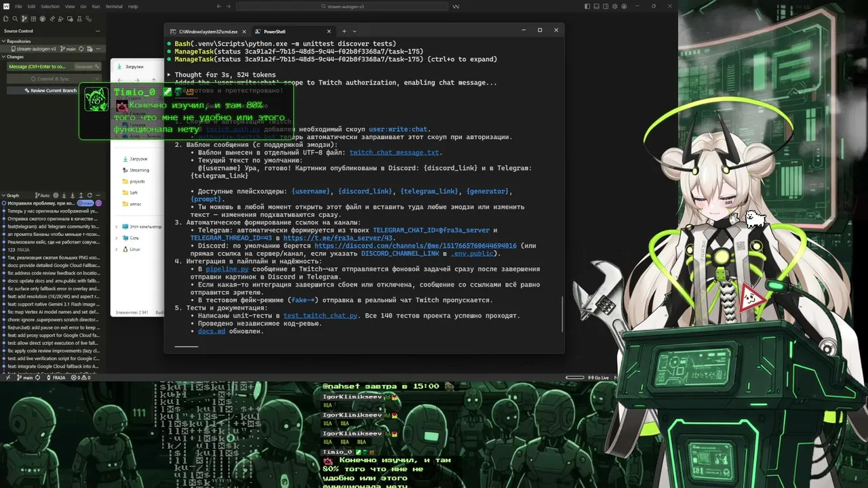Click the navigate back arrow in title bar
This screenshot has width=868, height=488.
219,6
